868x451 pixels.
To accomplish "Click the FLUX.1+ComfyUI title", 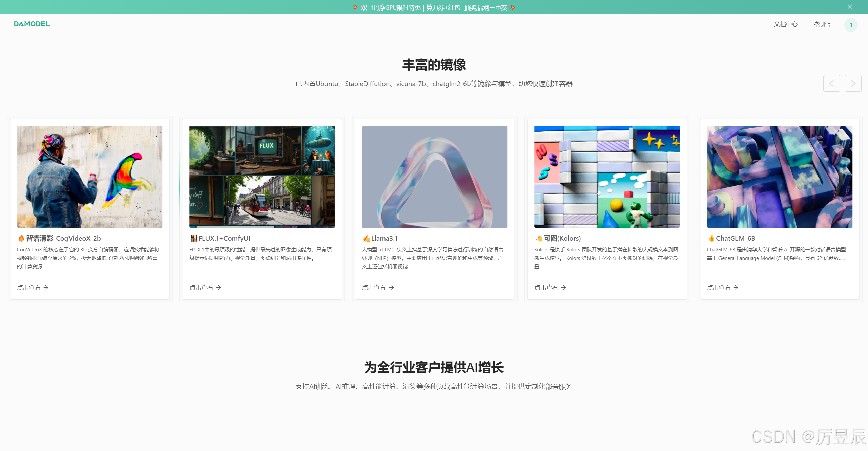I will 224,238.
